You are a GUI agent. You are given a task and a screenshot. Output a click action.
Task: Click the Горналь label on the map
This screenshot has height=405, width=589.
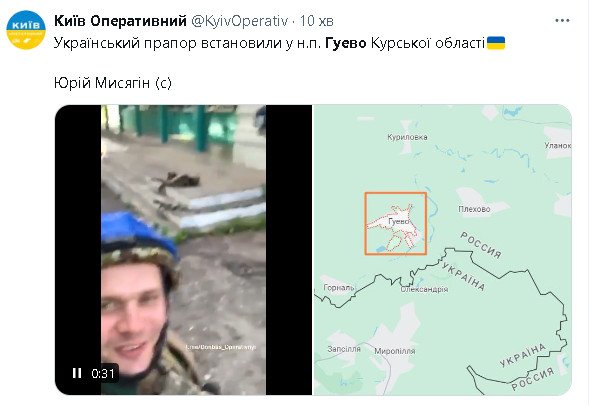(339, 288)
